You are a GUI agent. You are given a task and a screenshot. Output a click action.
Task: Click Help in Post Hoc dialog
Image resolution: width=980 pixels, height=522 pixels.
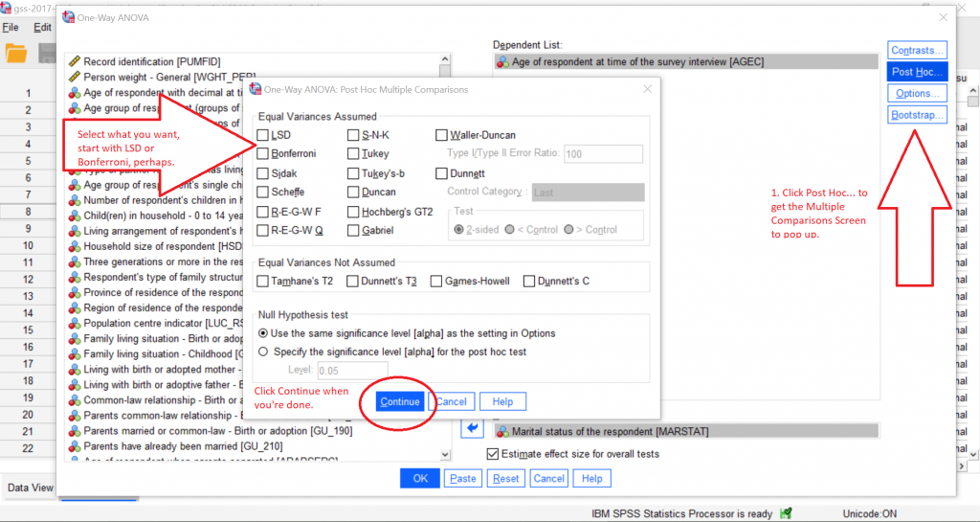click(x=502, y=401)
